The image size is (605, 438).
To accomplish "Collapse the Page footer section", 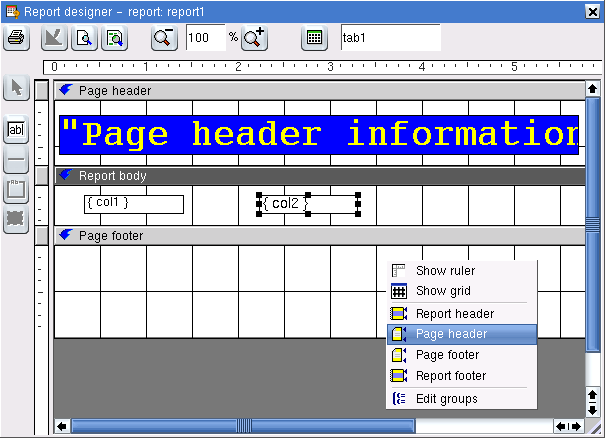I will (66, 235).
